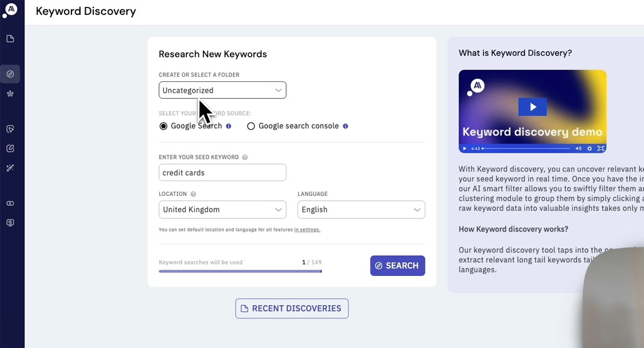Open the magic wand icon in sidebar
644x348 pixels.
pyautogui.click(x=10, y=168)
